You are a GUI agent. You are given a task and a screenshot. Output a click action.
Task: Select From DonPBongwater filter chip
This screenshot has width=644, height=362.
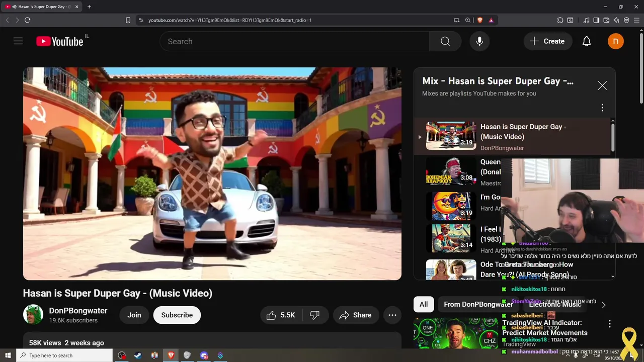pyautogui.click(x=478, y=304)
